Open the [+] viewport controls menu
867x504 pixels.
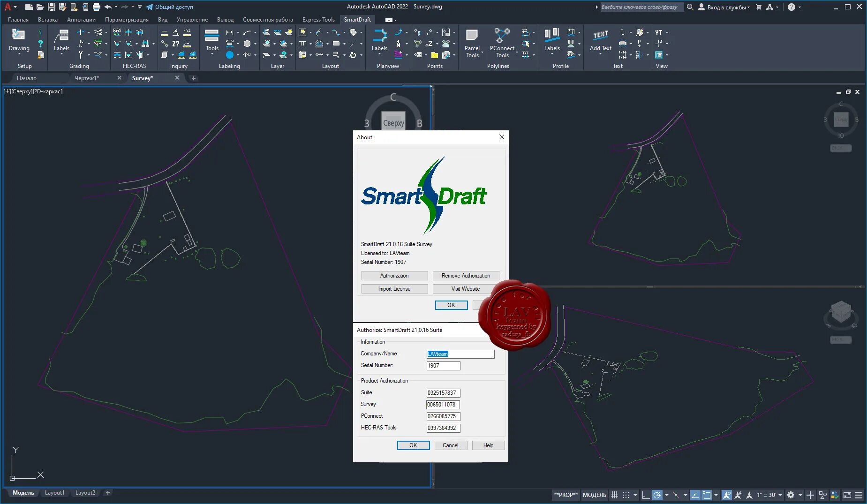tap(7, 91)
